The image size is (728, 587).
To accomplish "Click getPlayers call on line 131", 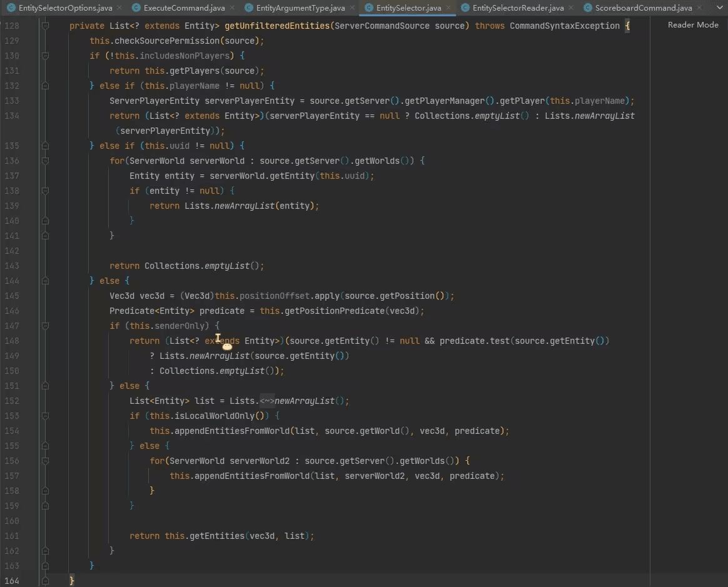I will [195, 71].
